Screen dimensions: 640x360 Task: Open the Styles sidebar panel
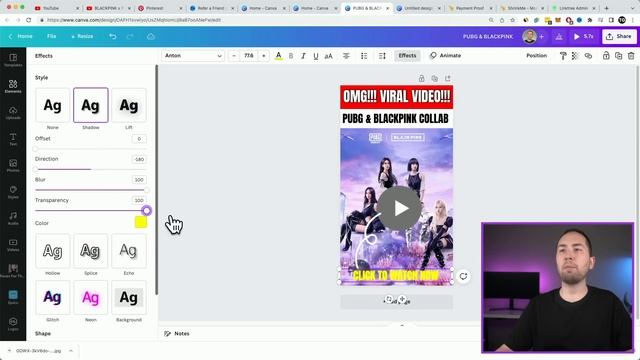click(13, 192)
